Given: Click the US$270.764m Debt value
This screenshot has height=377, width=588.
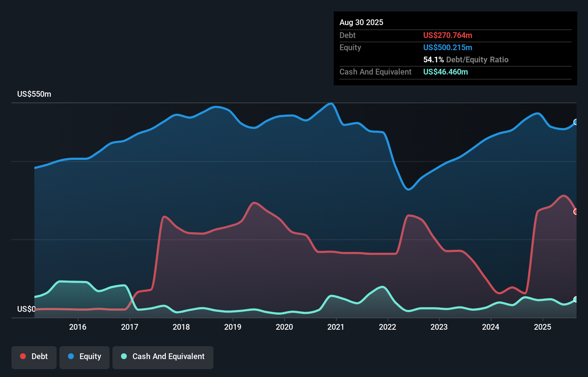Looking at the screenshot, I should tap(448, 35).
